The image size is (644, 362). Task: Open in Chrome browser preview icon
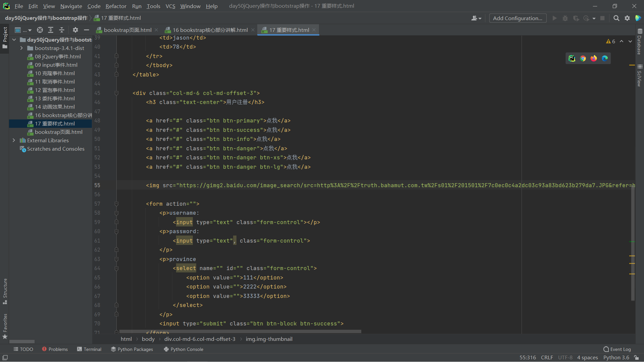(x=583, y=58)
